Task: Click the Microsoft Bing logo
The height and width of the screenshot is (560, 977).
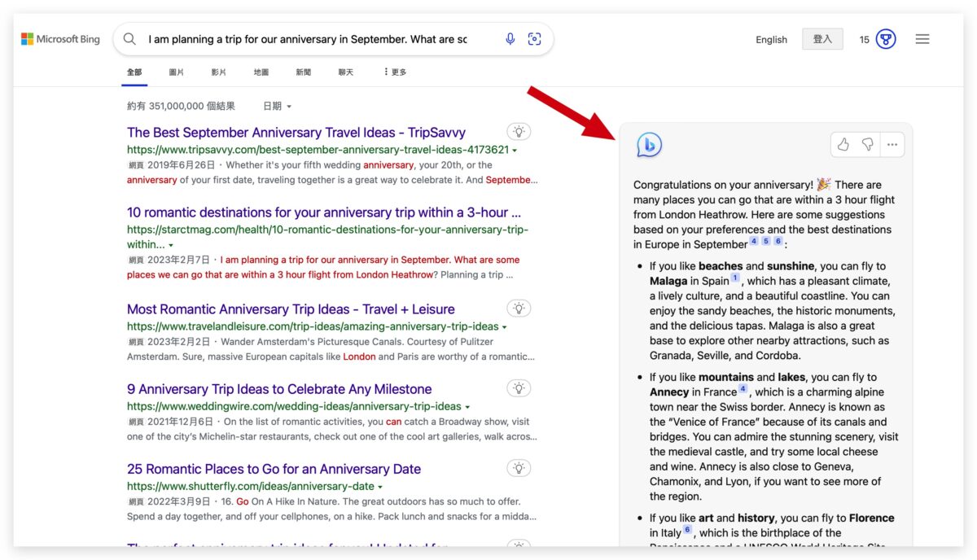Action: tap(60, 39)
